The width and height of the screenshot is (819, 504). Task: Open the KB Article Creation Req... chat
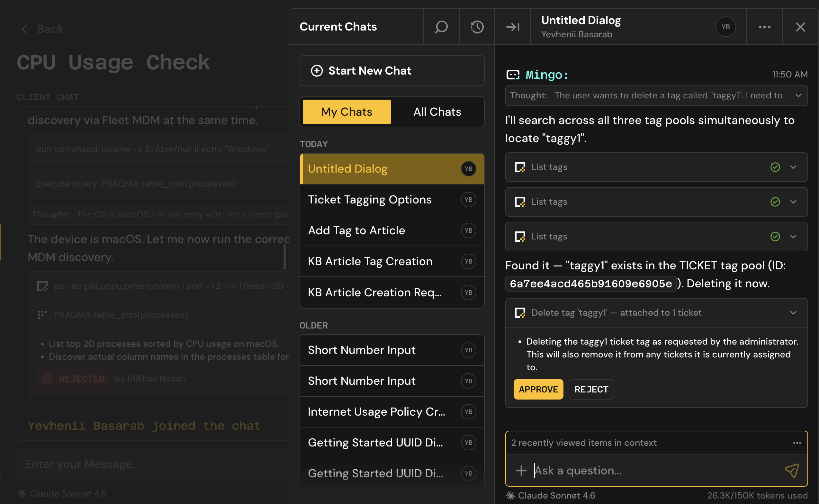[392, 292]
